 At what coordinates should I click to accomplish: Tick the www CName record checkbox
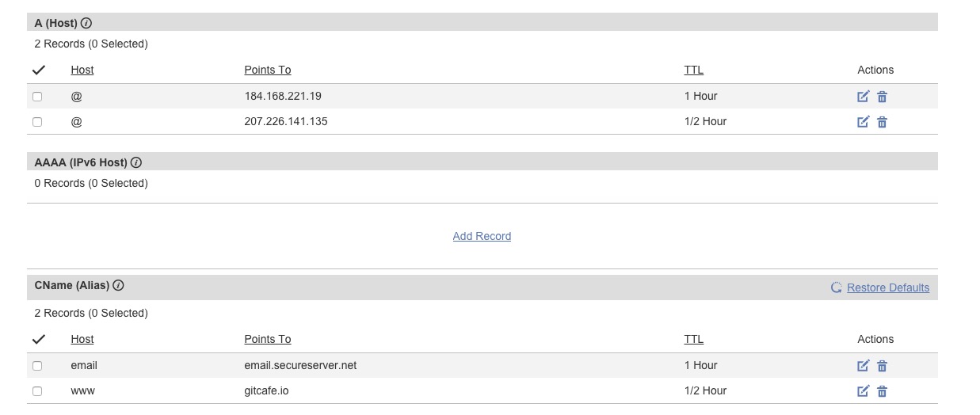click(37, 391)
